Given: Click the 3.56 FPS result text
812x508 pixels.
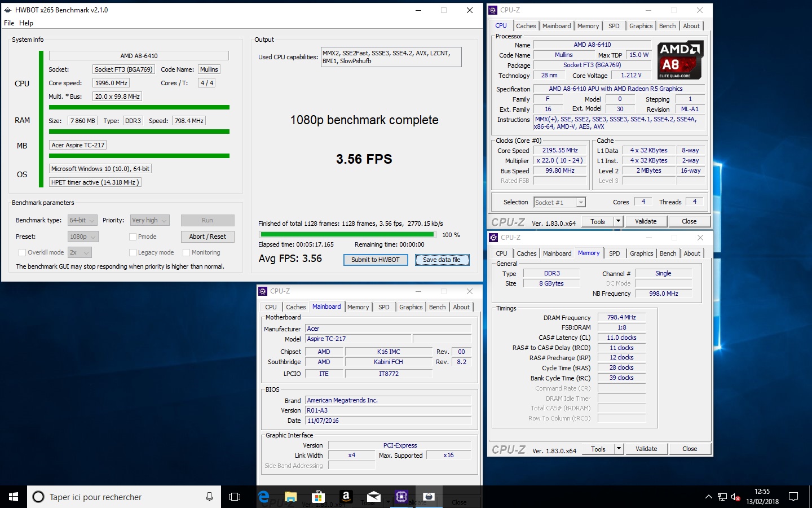Looking at the screenshot, I should click(x=364, y=159).
